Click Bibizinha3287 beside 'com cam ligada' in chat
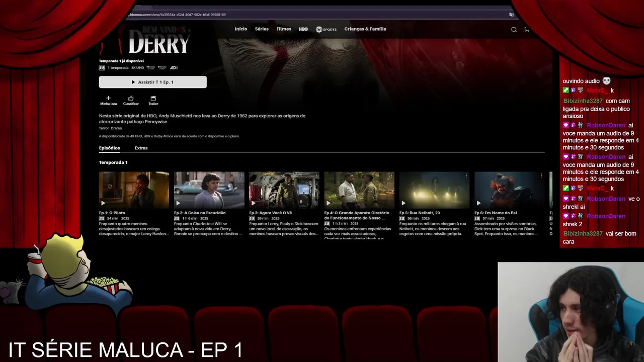The height and width of the screenshot is (362, 644). 582,101
